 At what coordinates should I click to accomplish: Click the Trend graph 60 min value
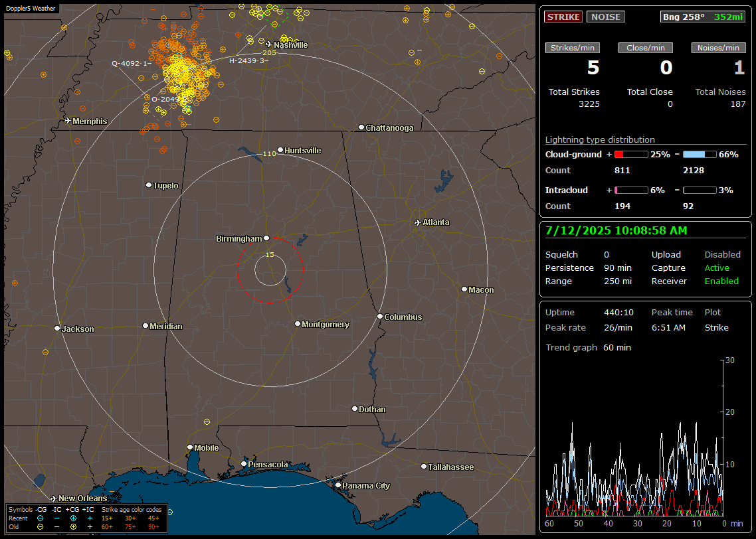617,347
